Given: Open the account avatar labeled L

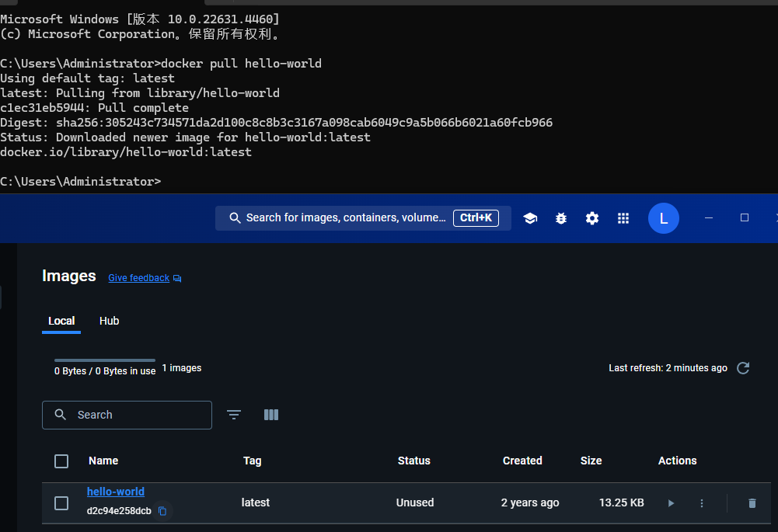Looking at the screenshot, I should pos(664,218).
